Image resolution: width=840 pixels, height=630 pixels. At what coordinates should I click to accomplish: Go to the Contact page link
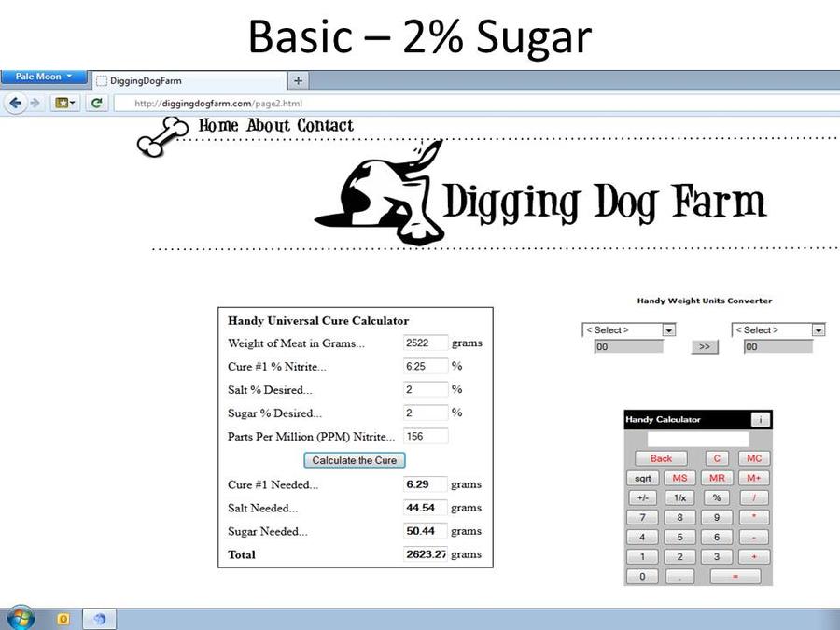(325, 125)
